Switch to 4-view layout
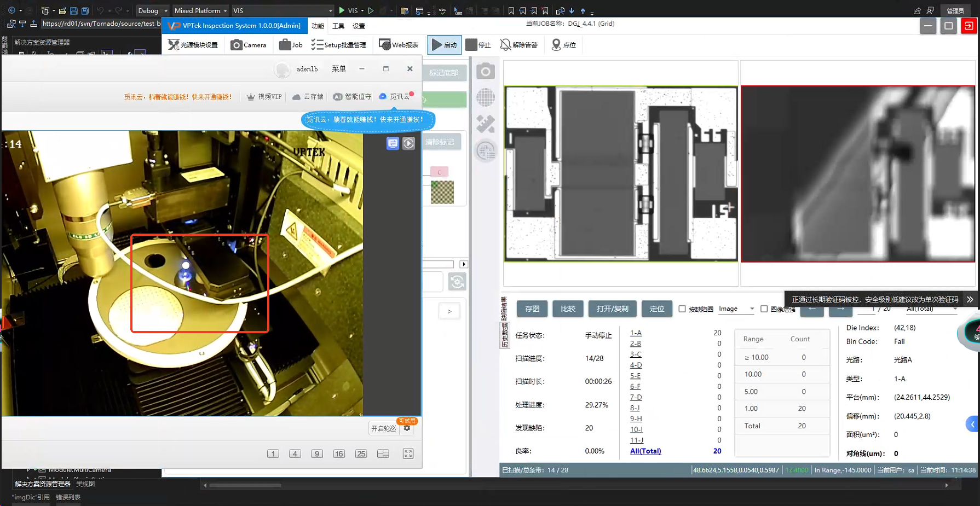Screen dimensions: 980x506 point(295,453)
